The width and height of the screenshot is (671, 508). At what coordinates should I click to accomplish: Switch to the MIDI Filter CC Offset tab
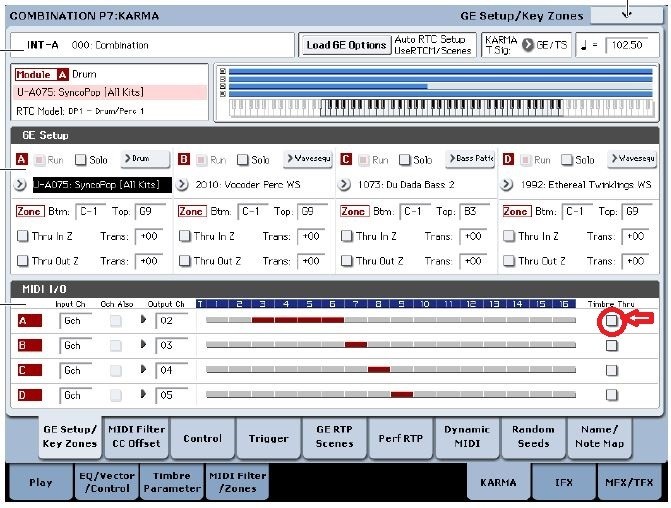(137, 437)
